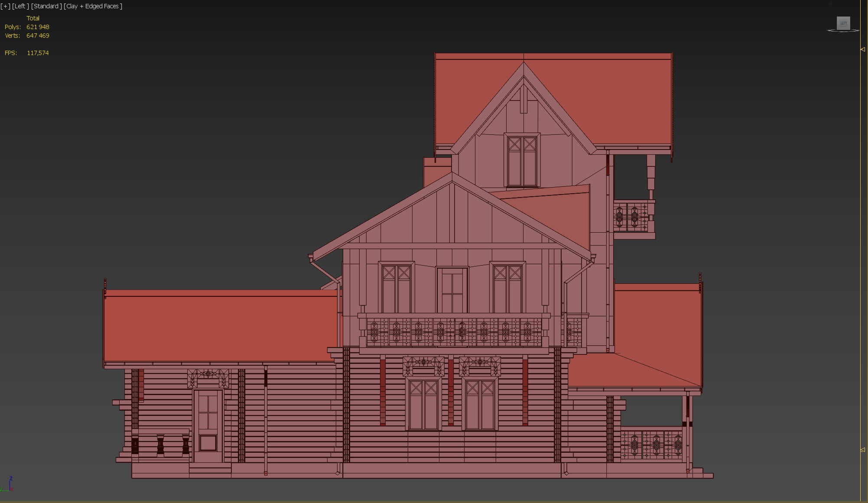Click the XYZ axis tripod indicator
868x503 pixels.
[7, 485]
